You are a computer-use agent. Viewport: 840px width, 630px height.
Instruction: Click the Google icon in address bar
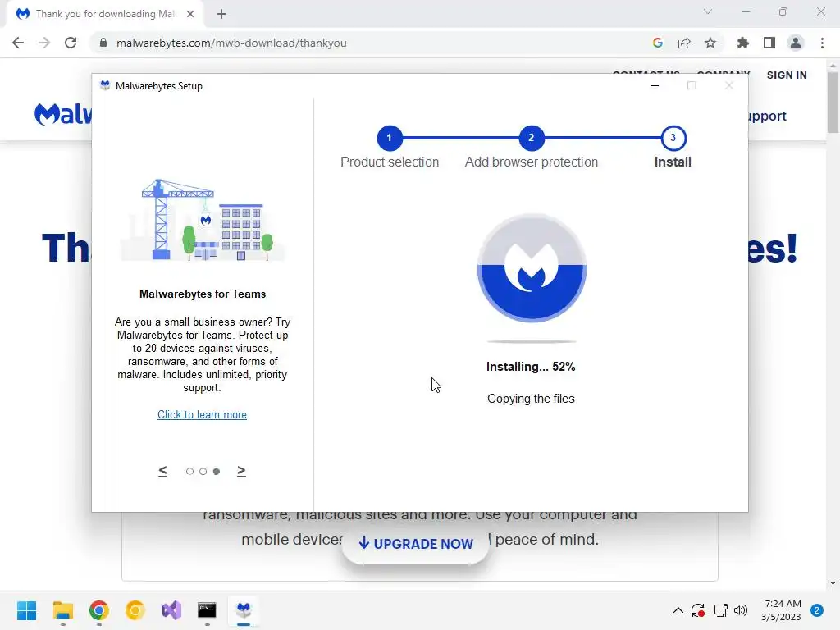658,43
